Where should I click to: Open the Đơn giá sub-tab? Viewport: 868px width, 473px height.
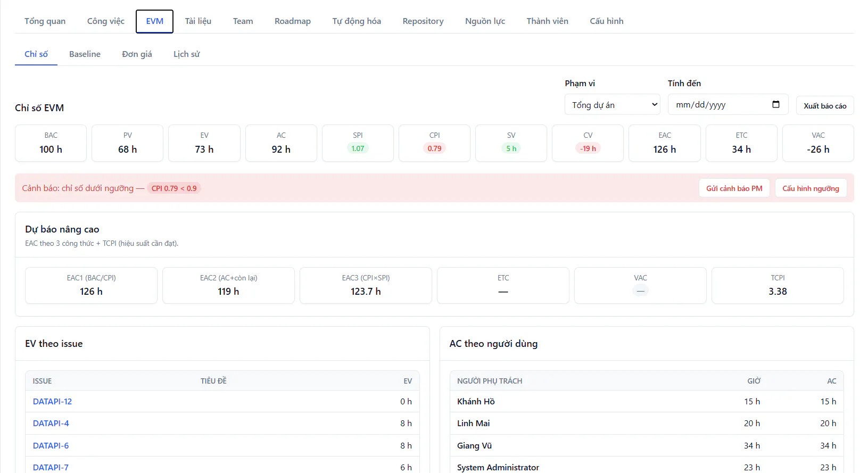click(x=137, y=54)
